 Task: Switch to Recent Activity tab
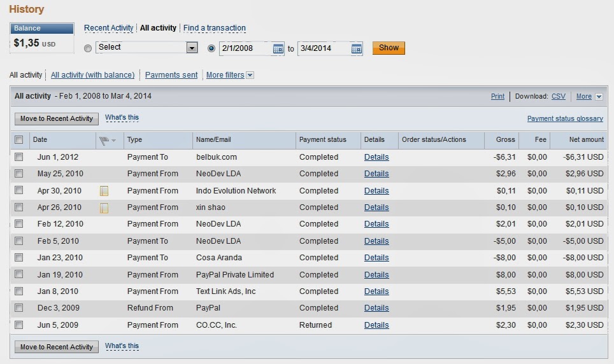point(109,28)
